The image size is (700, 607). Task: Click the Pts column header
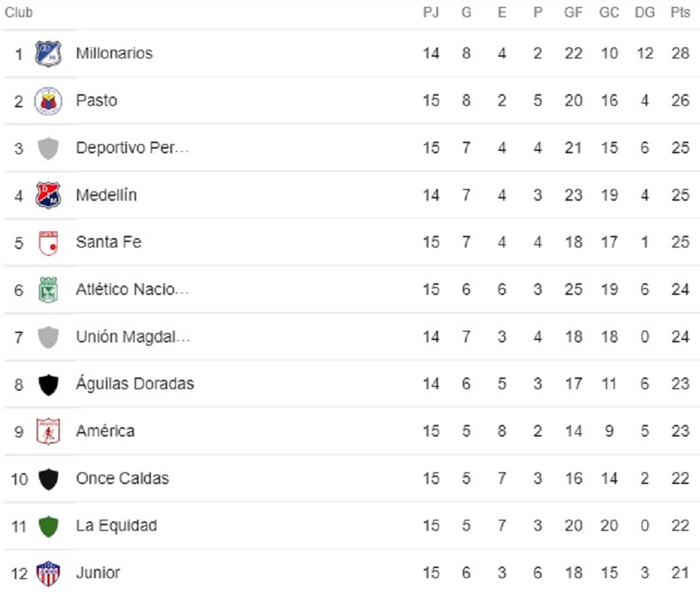click(680, 13)
